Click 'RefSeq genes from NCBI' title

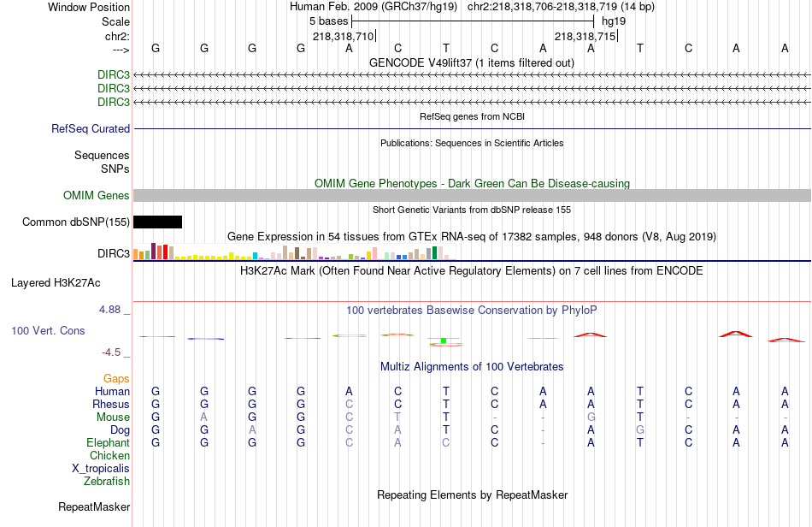[472, 116]
